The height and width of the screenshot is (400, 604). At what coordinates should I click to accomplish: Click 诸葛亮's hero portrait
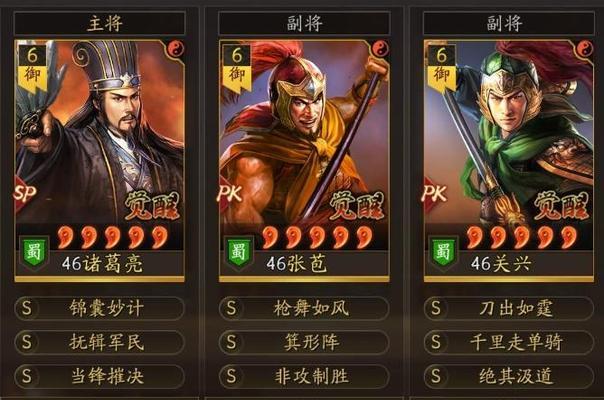point(99,131)
